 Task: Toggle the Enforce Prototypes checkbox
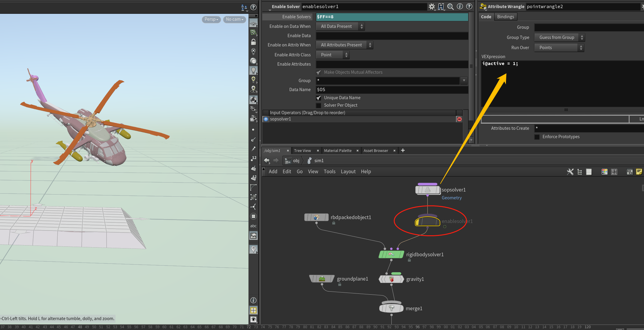(537, 137)
